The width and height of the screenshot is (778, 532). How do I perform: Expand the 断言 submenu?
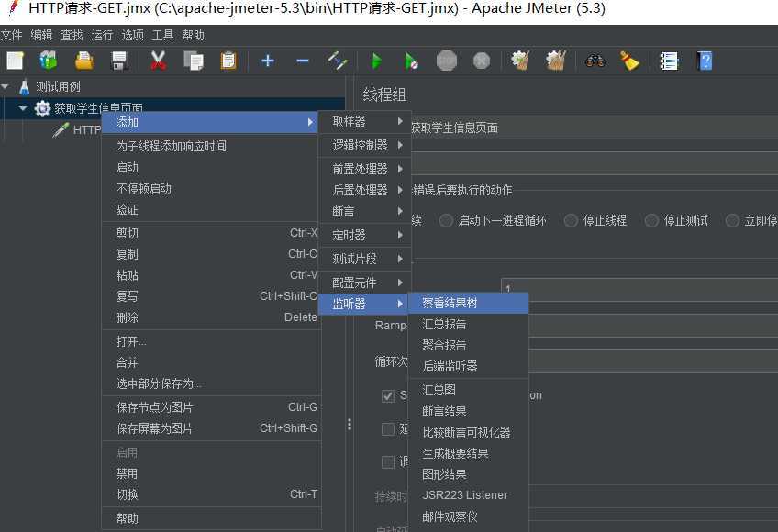pyautogui.click(x=365, y=211)
